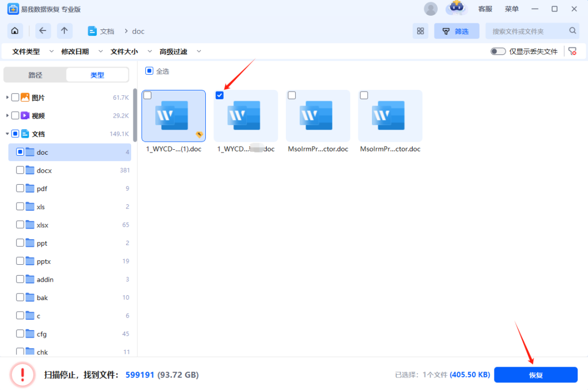588x390 pixels.
Task: Open the user account avatar
Action: coord(431,9)
